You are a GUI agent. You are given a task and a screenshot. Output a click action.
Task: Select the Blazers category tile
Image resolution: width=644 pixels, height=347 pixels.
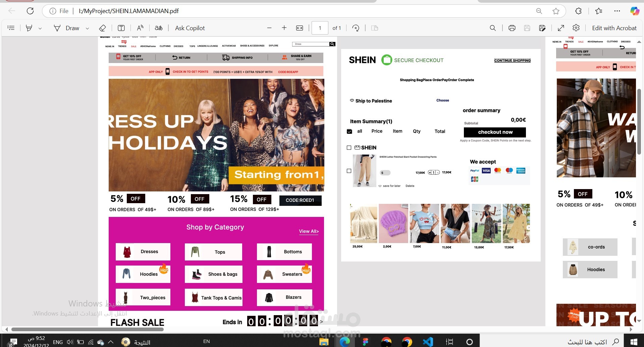pos(284,297)
